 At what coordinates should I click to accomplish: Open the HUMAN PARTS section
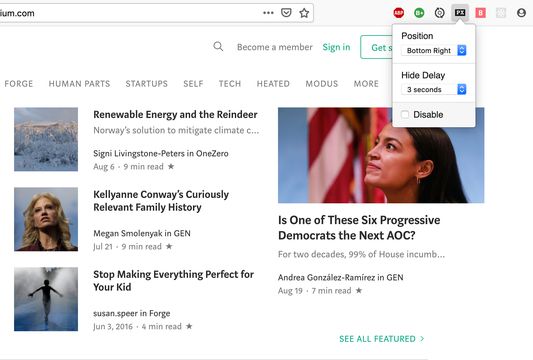[x=79, y=84]
